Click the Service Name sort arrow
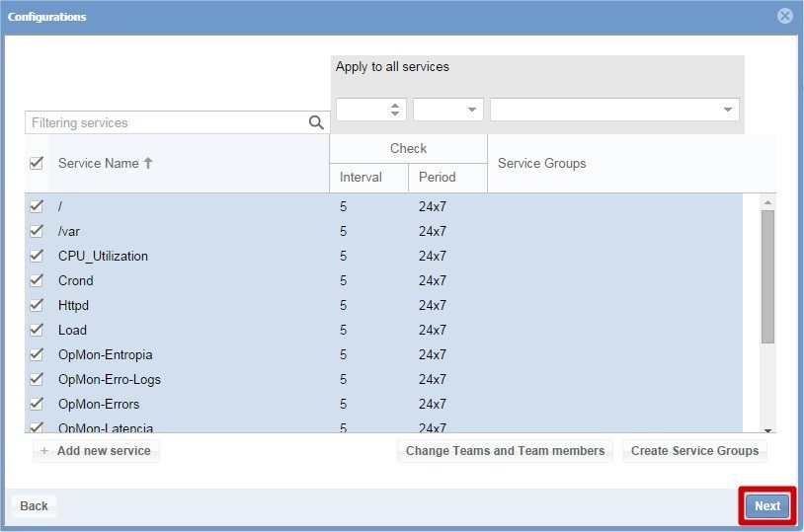This screenshot has height=532, width=804. pos(148,164)
